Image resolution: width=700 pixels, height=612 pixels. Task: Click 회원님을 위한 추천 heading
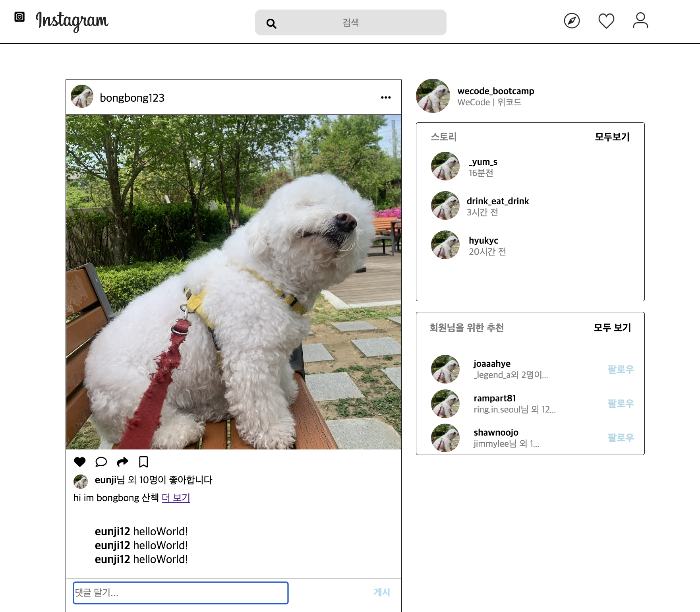click(x=466, y=328)
